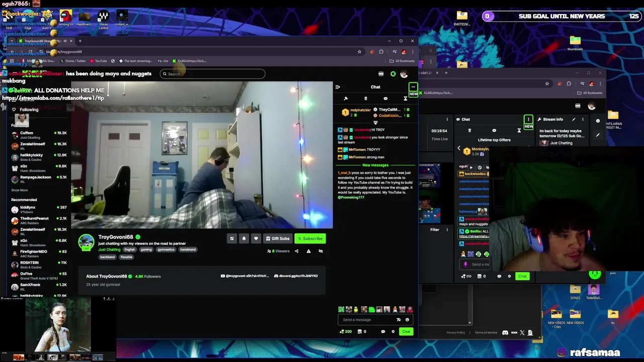The height and width of the screenshot is (362, 644).
Task: Click the 200 channel points icon
Action: point(346,331)
